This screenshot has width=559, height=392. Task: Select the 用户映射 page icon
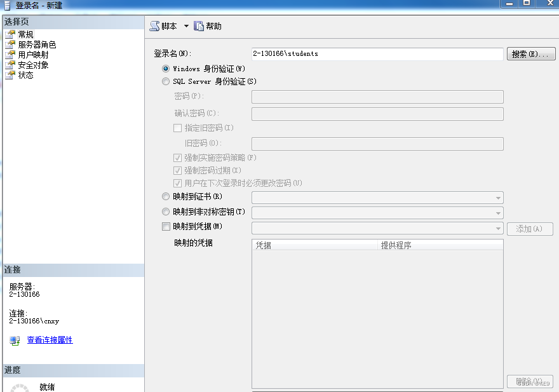pos(10,55)
